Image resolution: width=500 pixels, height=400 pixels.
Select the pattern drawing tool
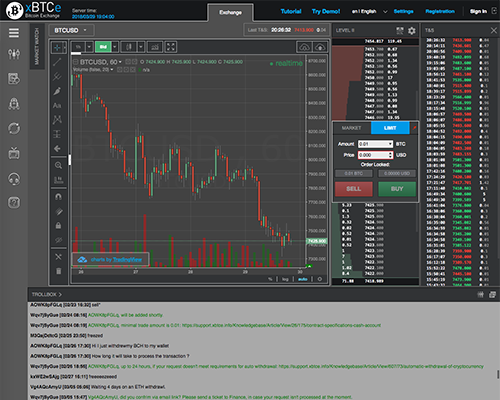(x=57, y=119)
